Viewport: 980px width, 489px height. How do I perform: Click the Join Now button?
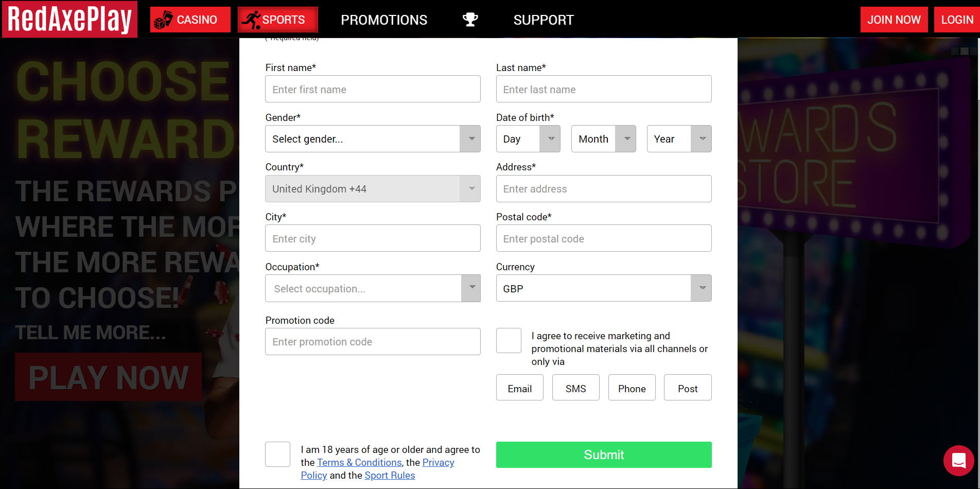click(x=894, y=20)
